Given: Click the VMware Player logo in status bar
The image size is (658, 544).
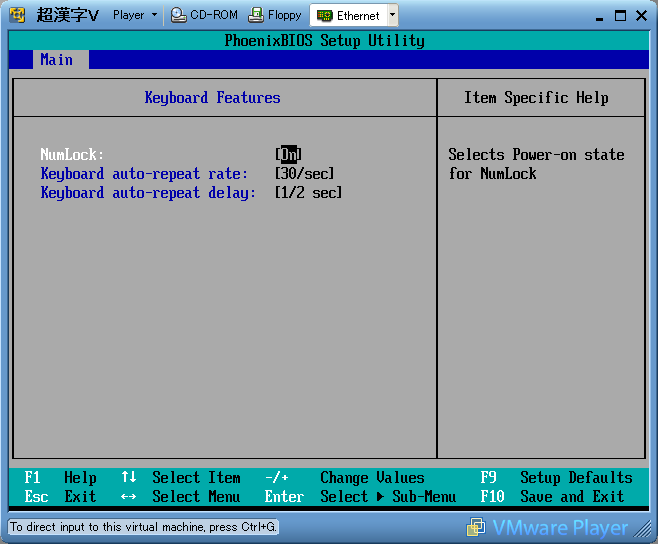Looking at the screenshot, I should tap(549, 527).
